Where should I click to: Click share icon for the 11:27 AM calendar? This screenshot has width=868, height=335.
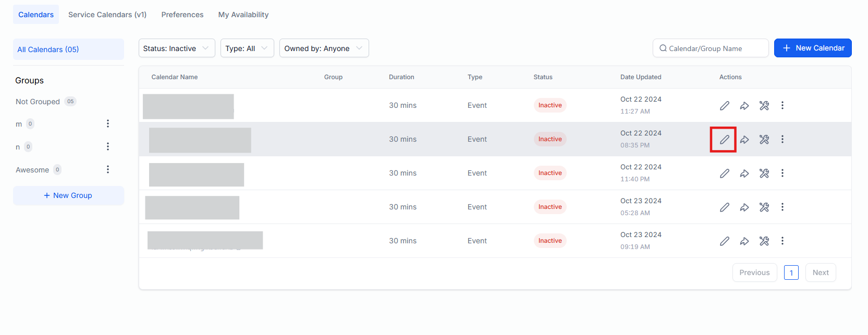click(x=744, y=106)
